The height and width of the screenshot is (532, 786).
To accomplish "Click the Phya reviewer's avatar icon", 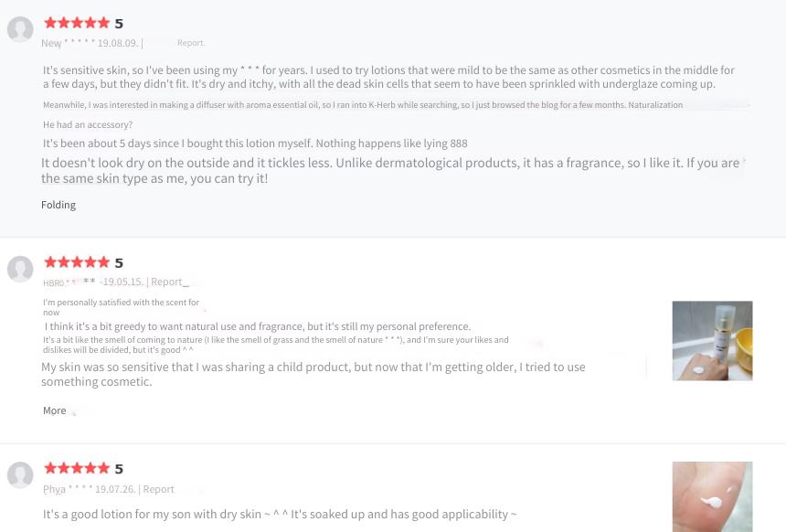I will (x=20, y=474).
